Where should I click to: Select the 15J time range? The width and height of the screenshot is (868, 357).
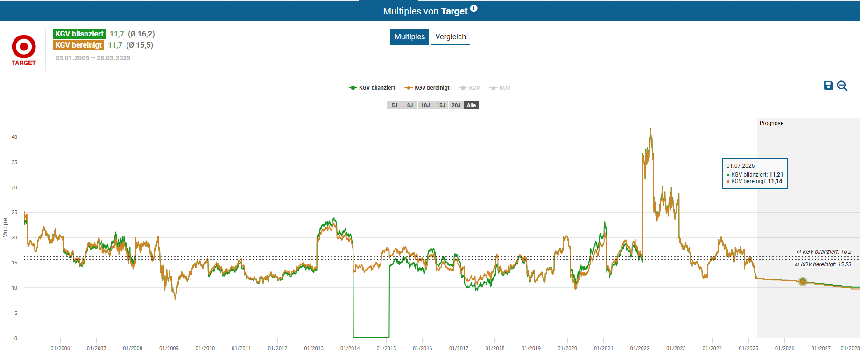[440, 105]
